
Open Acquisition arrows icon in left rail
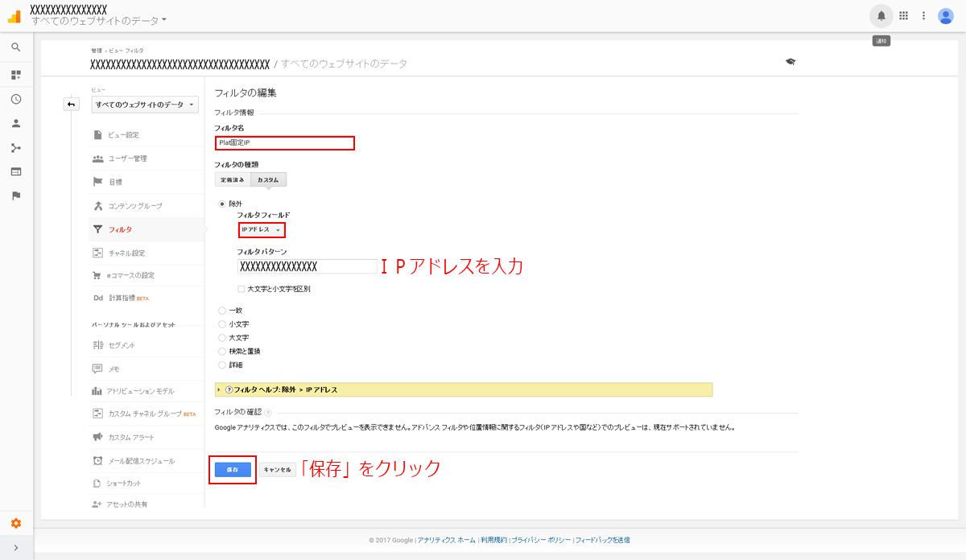(16, 147)
